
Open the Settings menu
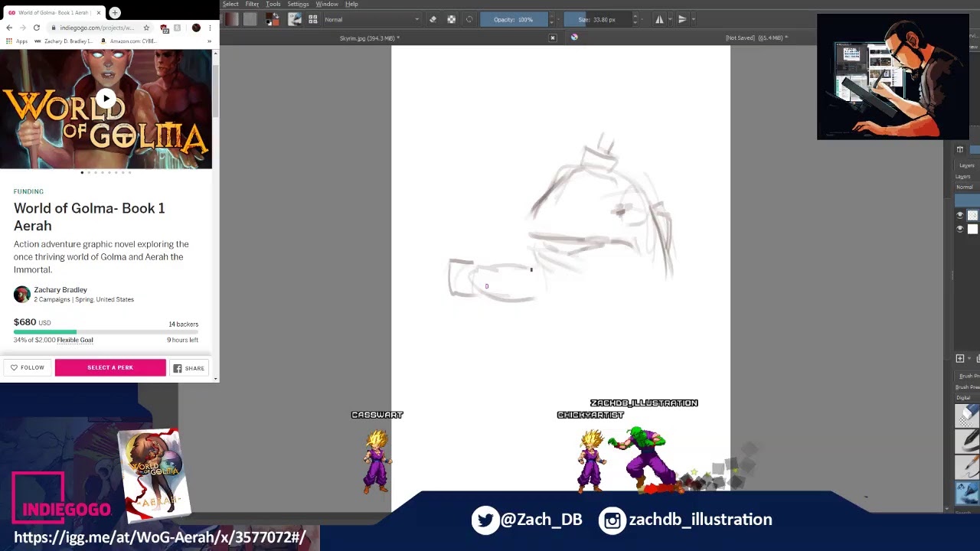298,5
